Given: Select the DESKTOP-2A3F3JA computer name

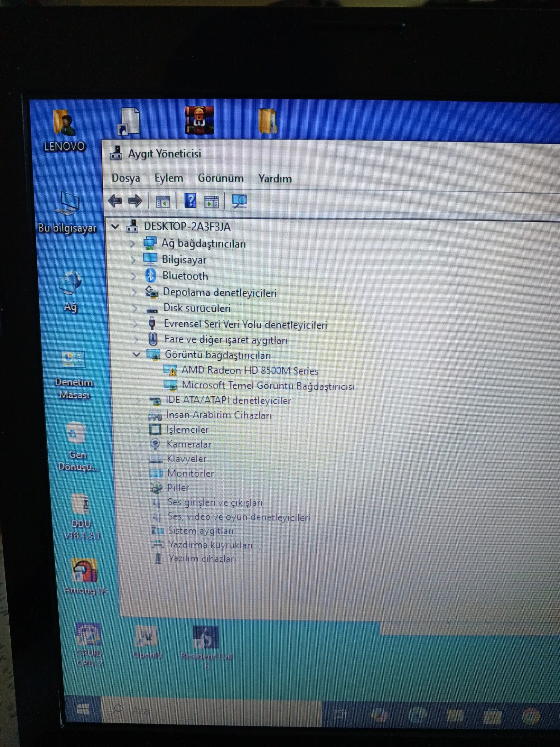Looking at the screenshot, I should 187,227.
